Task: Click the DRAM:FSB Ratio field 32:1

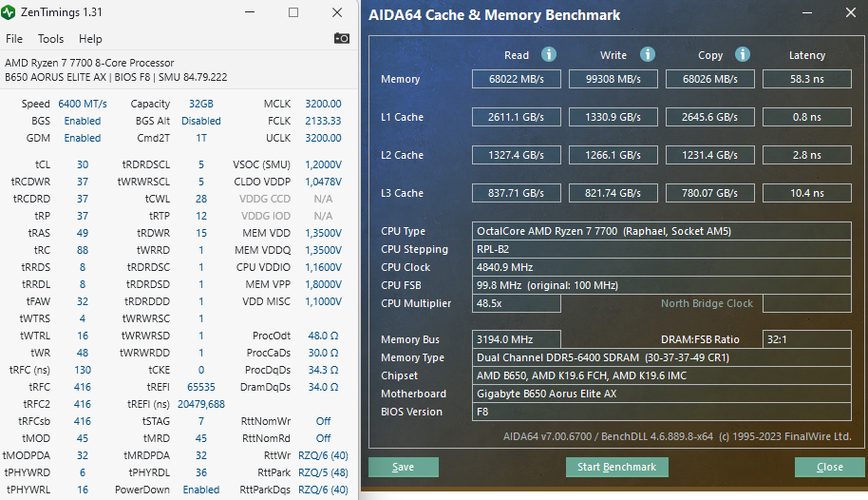Action: (807, 339)
